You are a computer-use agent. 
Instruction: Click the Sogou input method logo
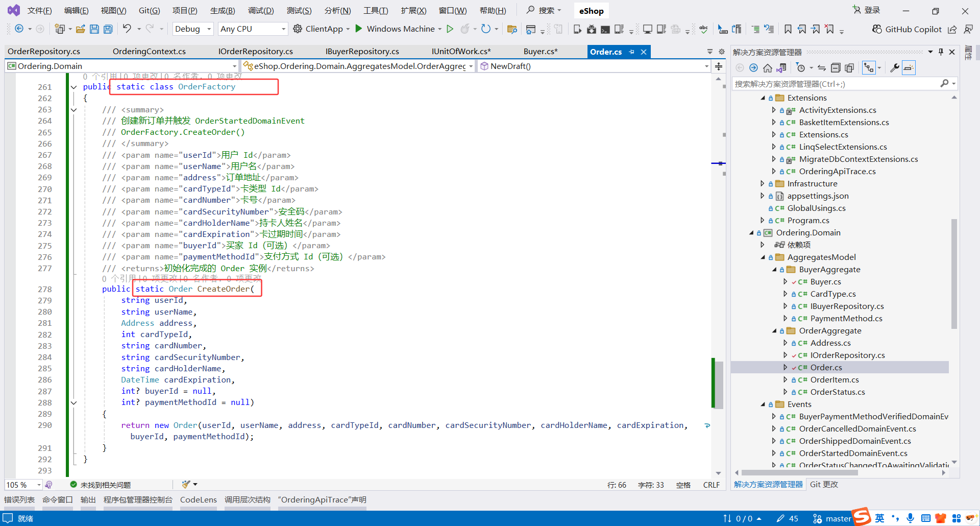coord(862,517)
